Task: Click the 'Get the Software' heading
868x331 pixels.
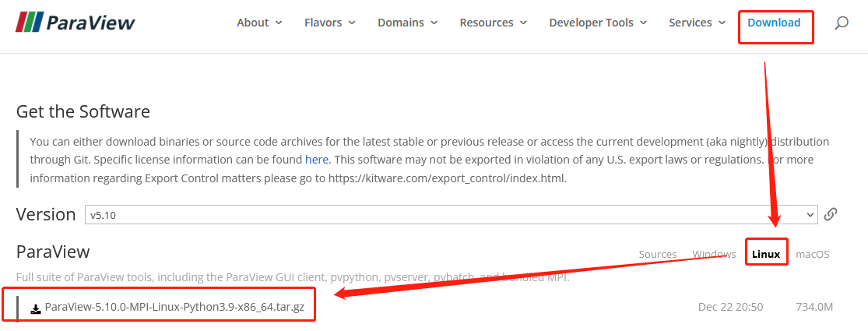Action: pos(83,112)
